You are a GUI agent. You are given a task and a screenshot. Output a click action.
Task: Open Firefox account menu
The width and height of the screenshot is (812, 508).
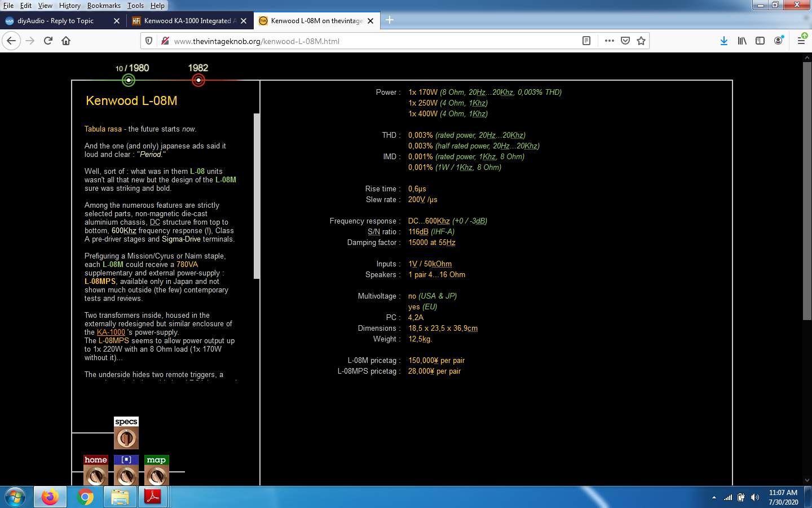pyautogui.click(x=779, y=41)
